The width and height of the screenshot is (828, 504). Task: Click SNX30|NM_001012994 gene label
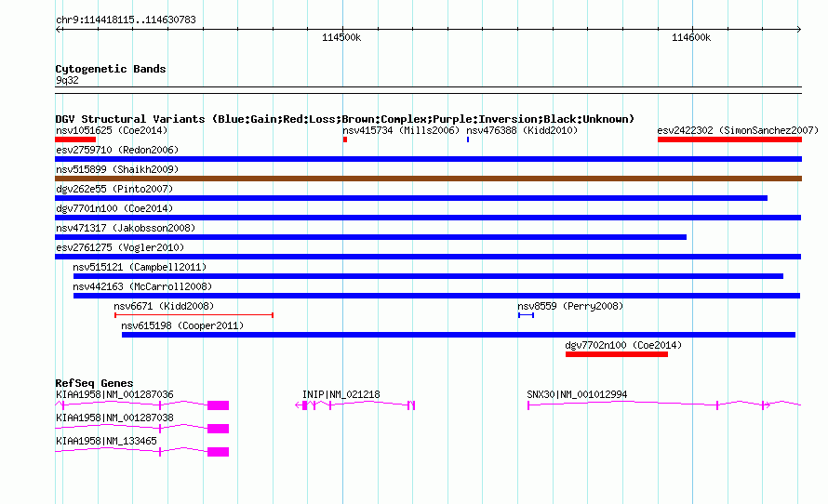coord(577,395)
